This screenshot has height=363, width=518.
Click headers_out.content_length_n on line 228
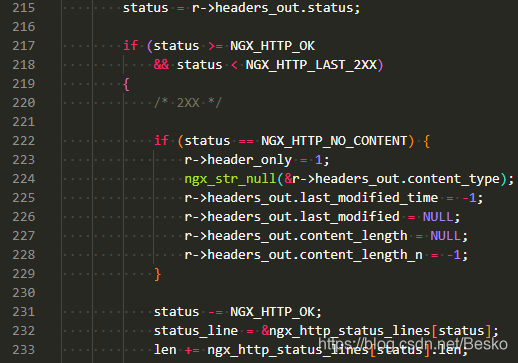[x=315, y=255]
